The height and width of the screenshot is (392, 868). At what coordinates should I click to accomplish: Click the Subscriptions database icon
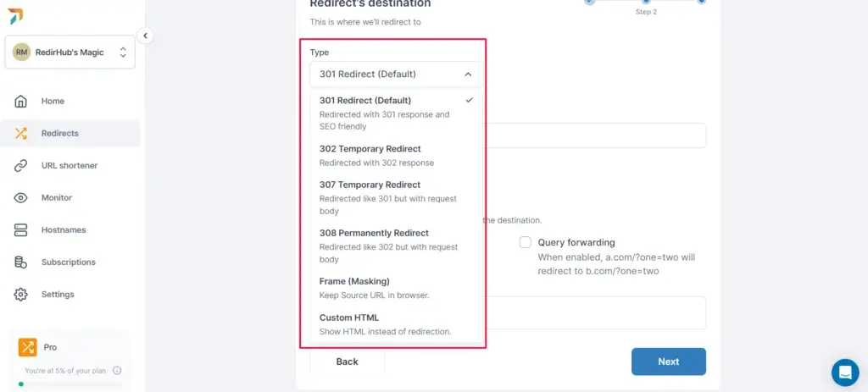pos(20,262)
